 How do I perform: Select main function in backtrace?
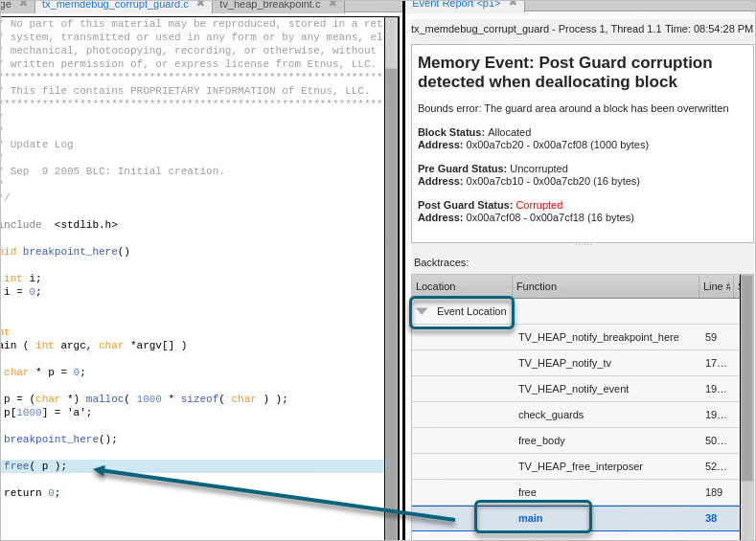[x=531, y=518]
